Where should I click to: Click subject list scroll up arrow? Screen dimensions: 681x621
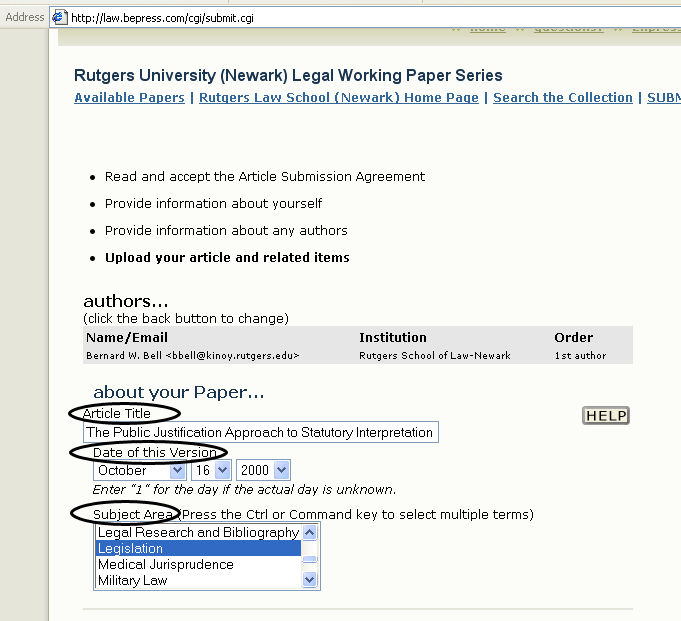[x=310, y=532]
